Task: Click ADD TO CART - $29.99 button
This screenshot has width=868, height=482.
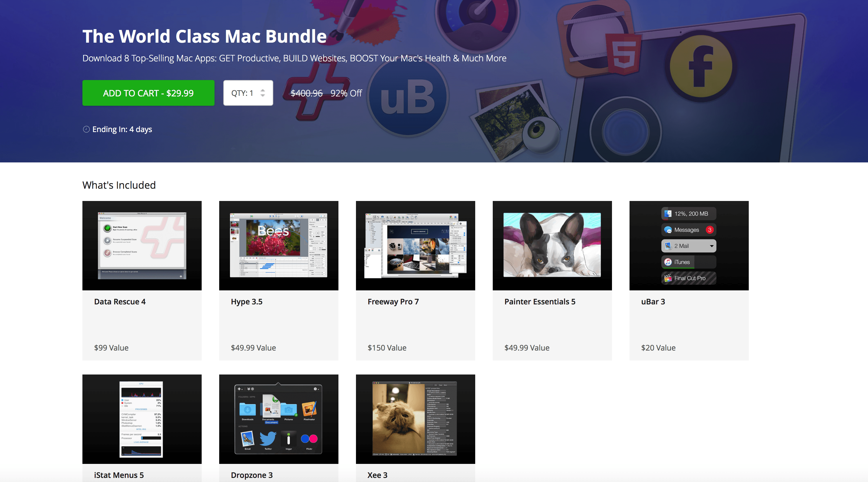Action: (x=148, y=93)
